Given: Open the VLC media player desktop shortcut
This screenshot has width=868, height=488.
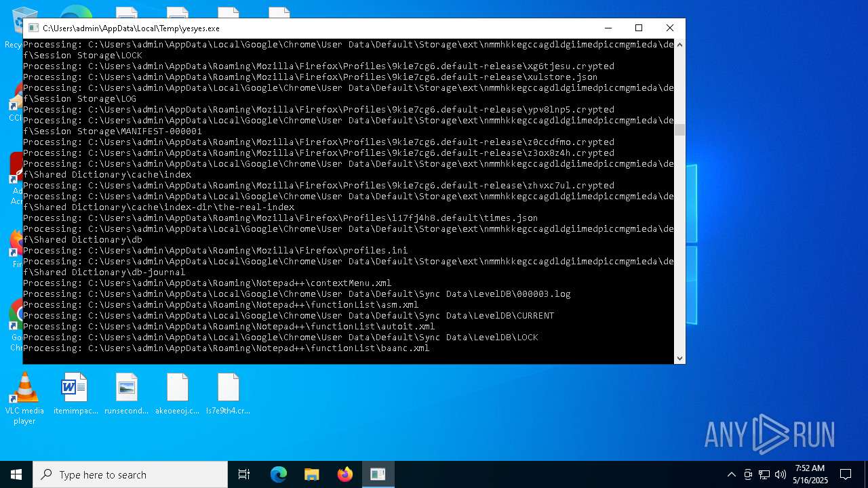Looking at the screenshot, I should (24, 399).
